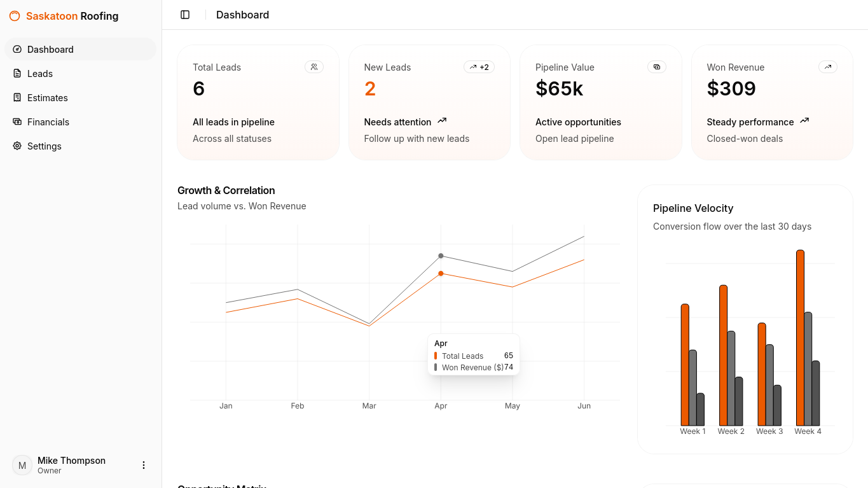Click the Leads document icon in sidebar

(x=17, y=73)
